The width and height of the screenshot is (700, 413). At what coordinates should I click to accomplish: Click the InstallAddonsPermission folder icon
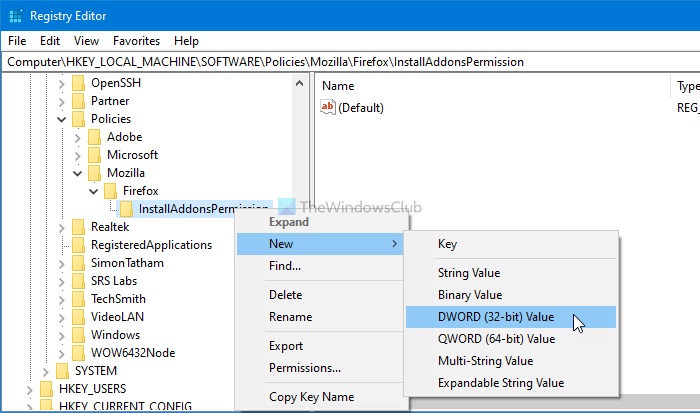pos(126,209)
